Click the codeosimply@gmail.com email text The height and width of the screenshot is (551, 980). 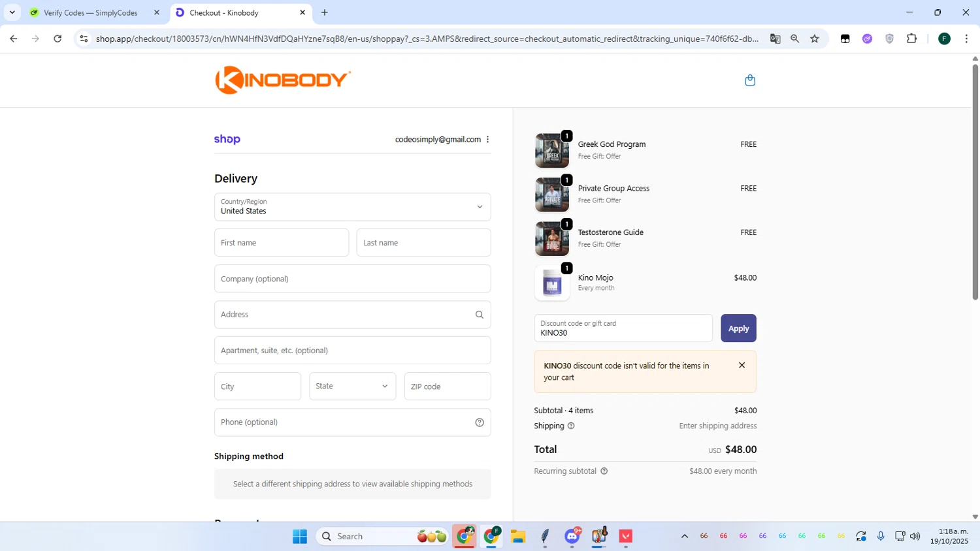click(x=438, y=139)
